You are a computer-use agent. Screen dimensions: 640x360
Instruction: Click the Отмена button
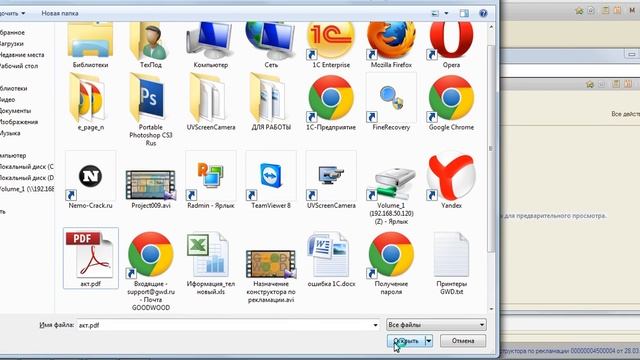pos(463,341)
